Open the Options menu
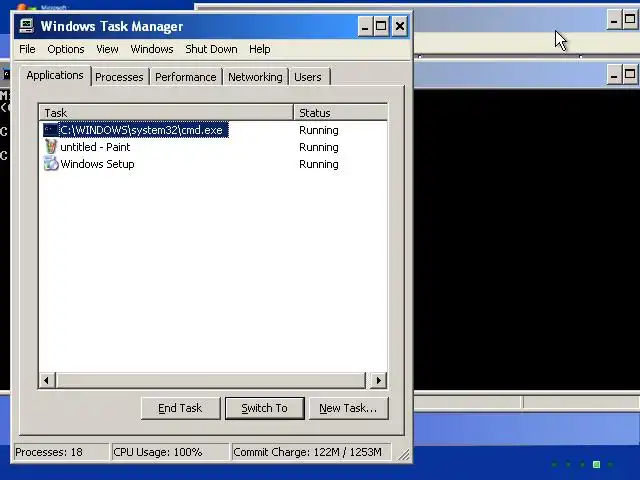640x480 pixels. click(66, 49)
